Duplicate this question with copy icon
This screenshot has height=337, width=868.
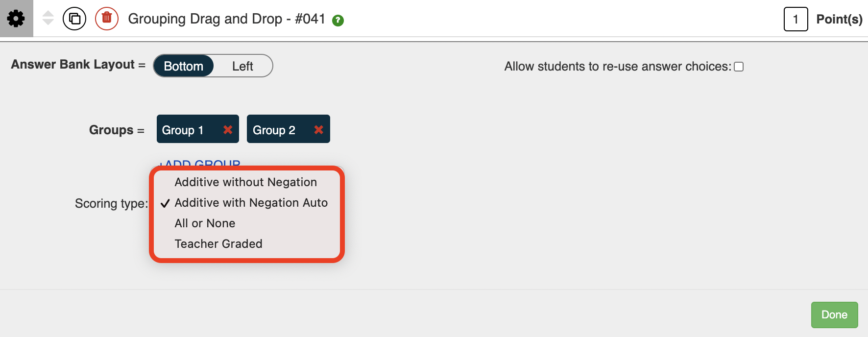74,19
